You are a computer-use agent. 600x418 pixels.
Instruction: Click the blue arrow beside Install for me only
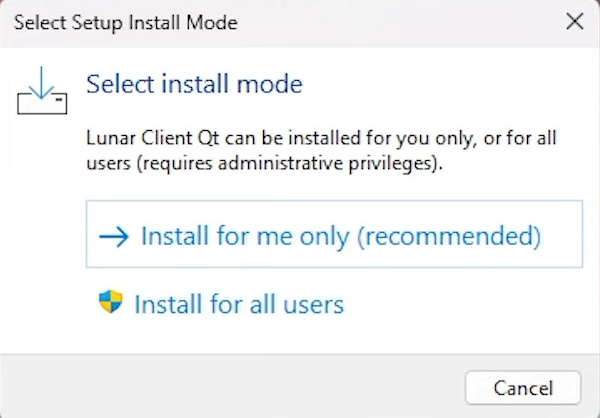tap(114, 237)
